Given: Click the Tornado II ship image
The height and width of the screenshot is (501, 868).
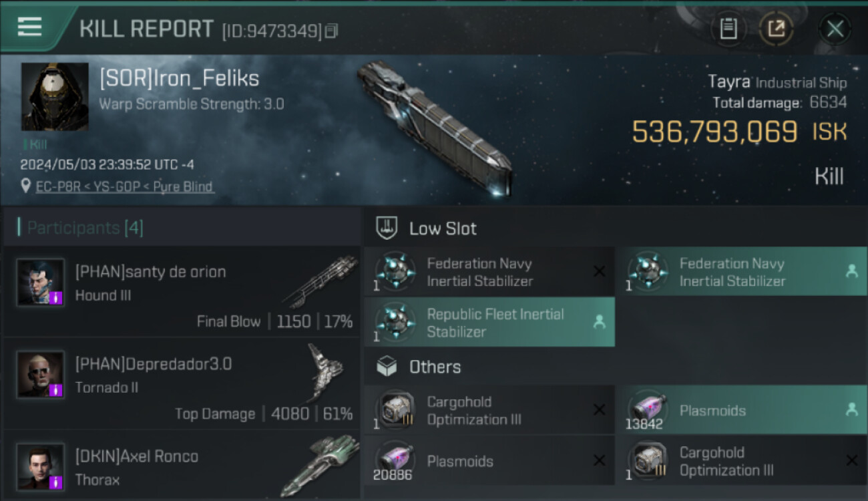Looking at the screenshot, I should [325, 373].
